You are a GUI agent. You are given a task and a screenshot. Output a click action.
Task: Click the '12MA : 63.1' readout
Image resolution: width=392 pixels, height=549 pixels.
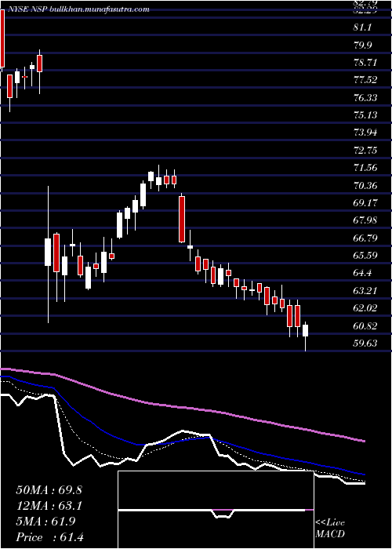[49, 506]
